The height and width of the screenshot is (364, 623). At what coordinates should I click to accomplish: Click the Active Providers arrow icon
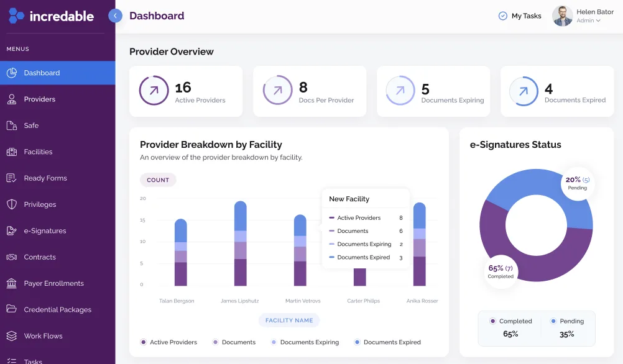pos(154,91)
